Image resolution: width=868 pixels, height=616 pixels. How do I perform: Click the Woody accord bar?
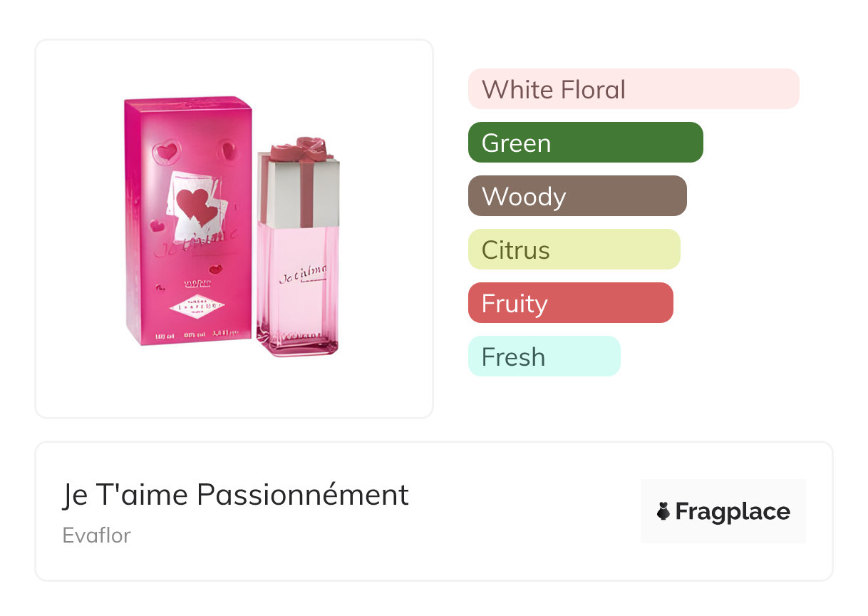577,196
